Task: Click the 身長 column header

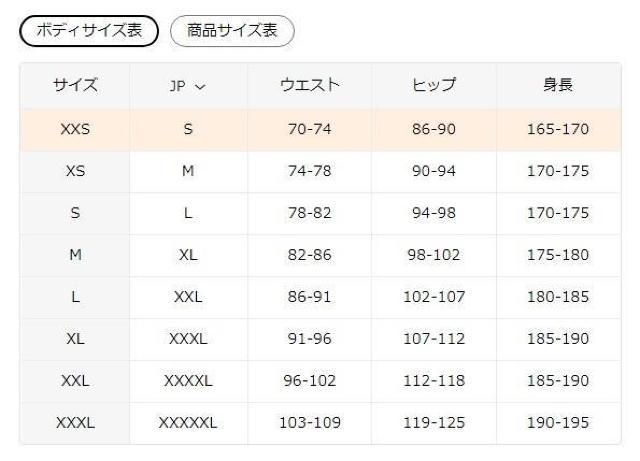Action: pos(557,86)
